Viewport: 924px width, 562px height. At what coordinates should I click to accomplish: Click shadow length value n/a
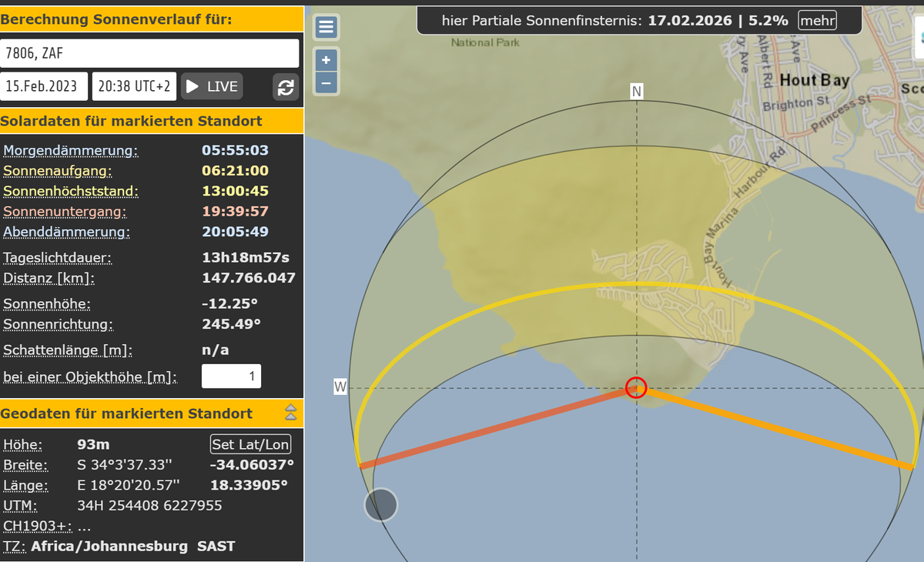click(215, 350)
